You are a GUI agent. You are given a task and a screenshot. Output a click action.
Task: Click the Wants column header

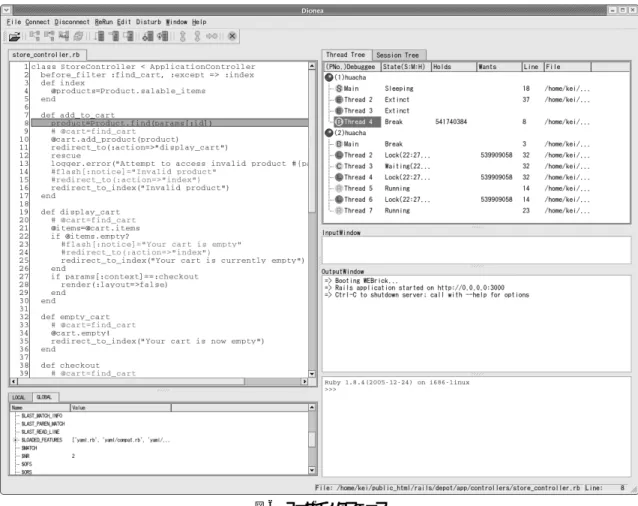(x=499, y=67)
